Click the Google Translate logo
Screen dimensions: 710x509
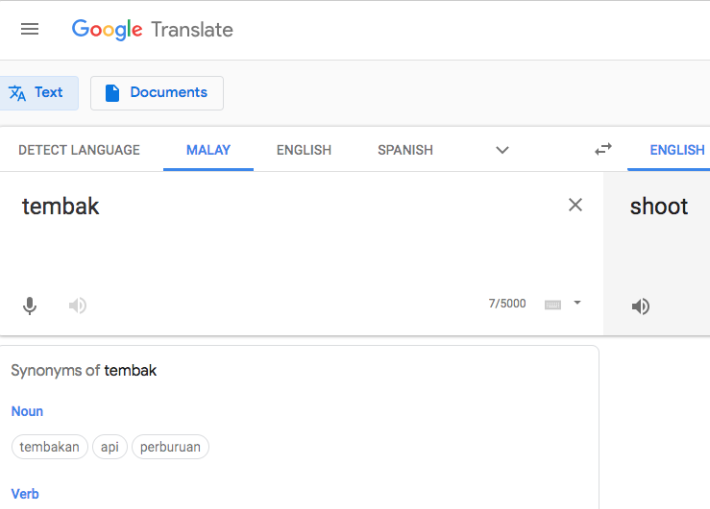tap(152, 29)
